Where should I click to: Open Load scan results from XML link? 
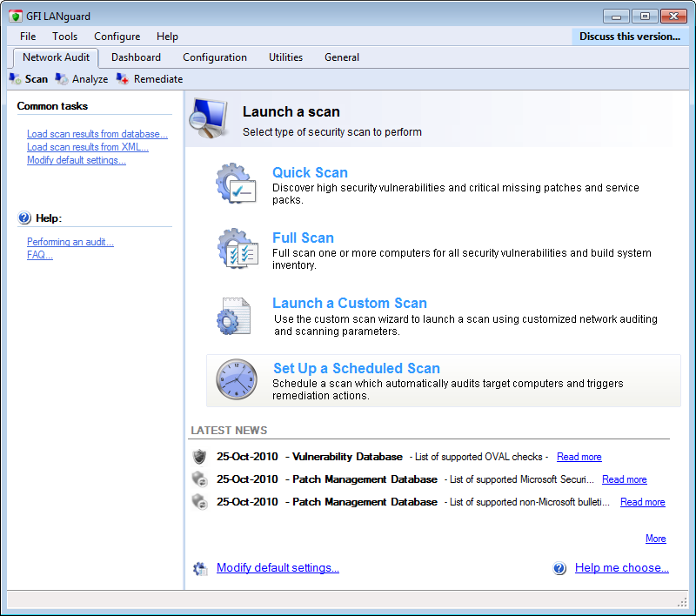[88, 147]
